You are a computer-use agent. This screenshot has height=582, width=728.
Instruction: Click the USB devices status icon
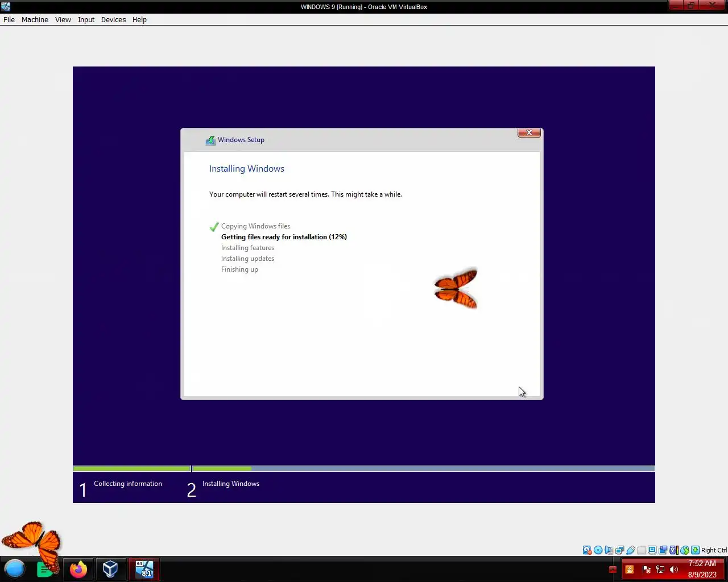tap(630, 550)
